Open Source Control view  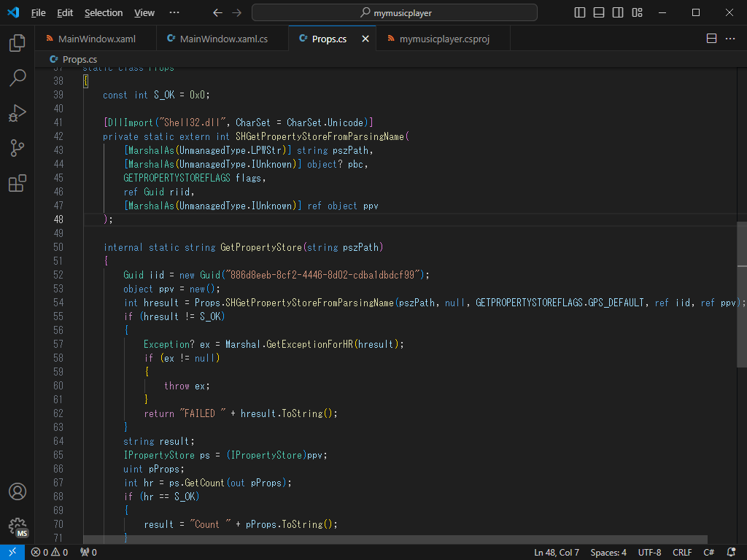click(x=18, y=148)
